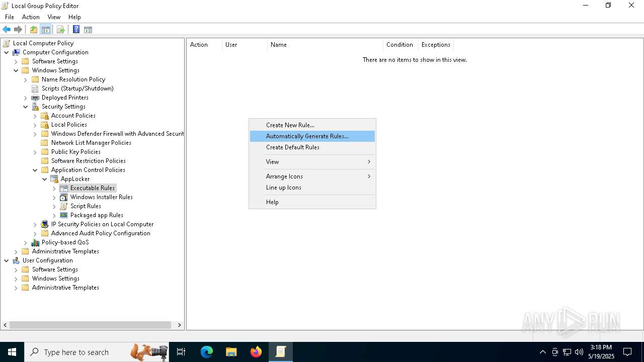This screenshot has width=644, height=362.
Task: Open Help via blue question mark icon
Action: coord(76,30)
